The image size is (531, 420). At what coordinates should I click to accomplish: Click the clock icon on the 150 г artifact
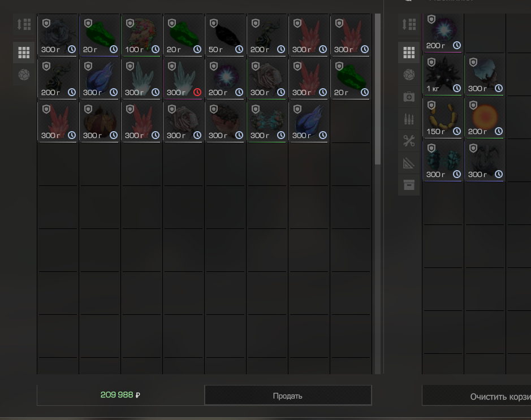tap(457, 131)
